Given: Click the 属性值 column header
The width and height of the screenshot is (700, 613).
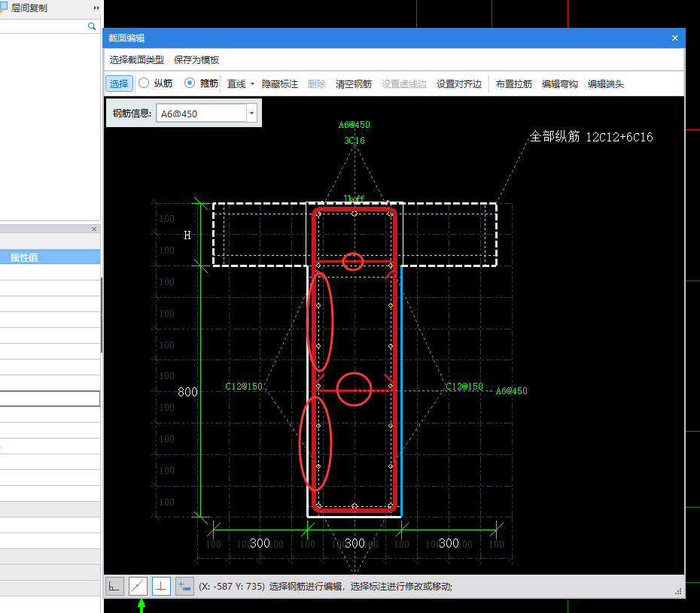Looking at the screenshot, I should coord(50,257).
